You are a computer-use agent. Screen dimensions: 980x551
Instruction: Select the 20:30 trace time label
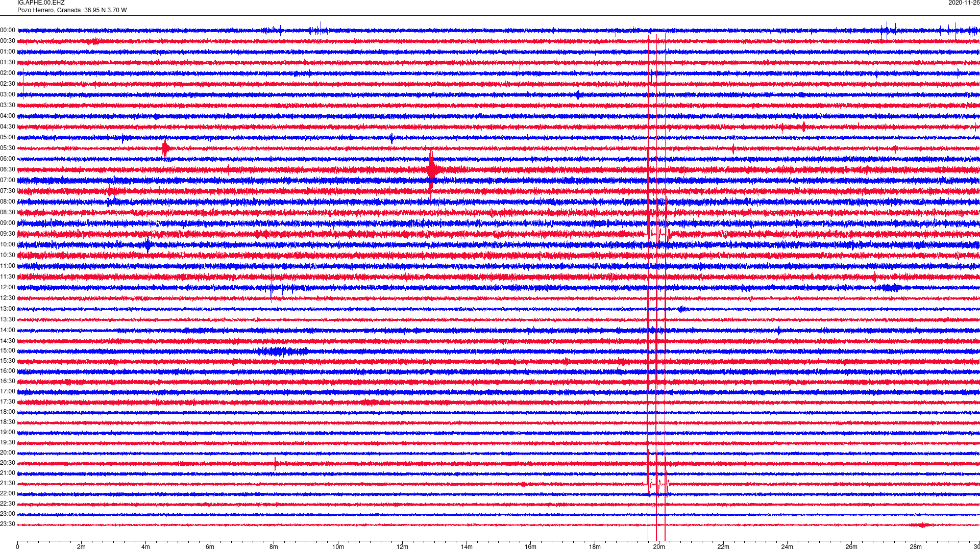[8, 463]
